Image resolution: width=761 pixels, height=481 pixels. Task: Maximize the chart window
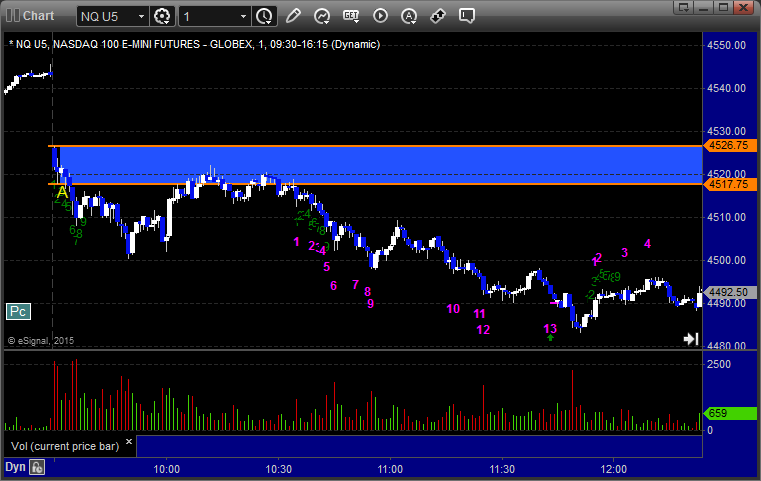[724, 7]
